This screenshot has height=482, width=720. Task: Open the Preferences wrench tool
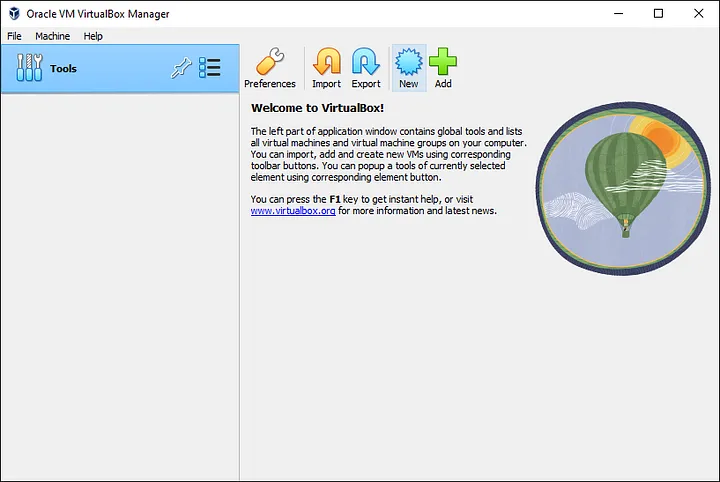coord(270,68)
